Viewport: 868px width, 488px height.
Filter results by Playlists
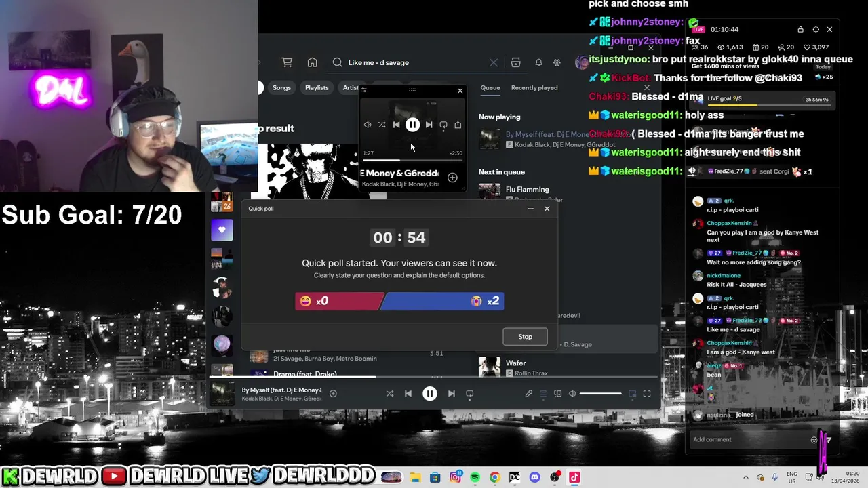pos(317,87)
